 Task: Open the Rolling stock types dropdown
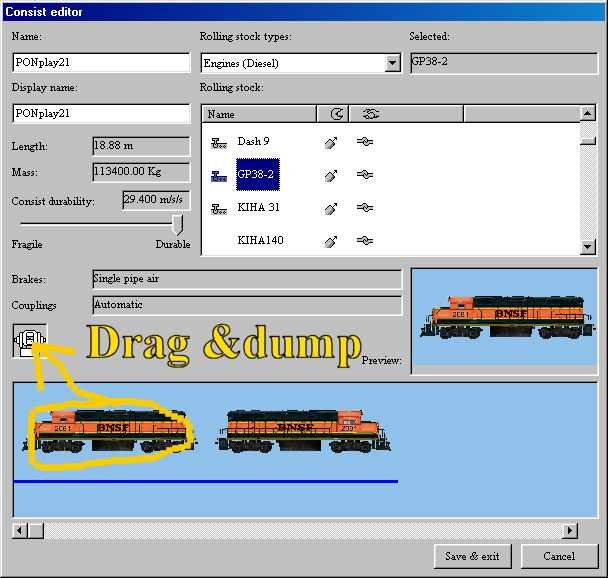coord(392,63)
